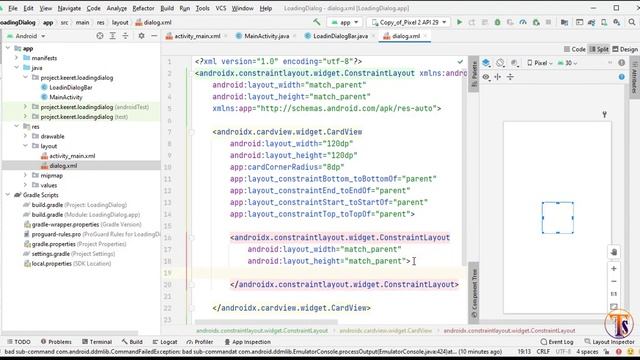Screen dimensions: 640x360
Task: Open the File menu
Action: (x=13, y=8)
